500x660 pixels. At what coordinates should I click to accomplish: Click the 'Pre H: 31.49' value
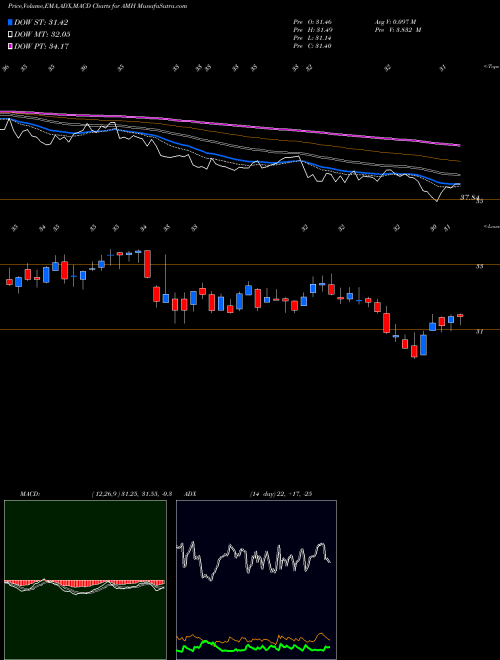[312, 30]
